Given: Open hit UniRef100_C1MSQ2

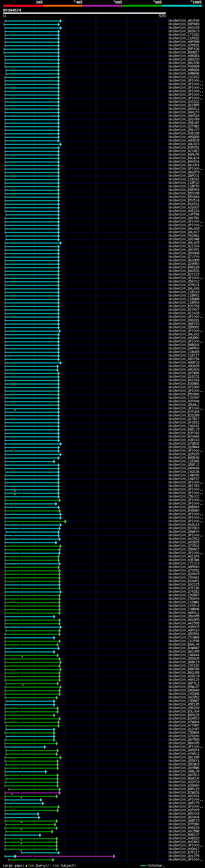Looking at the screenshot, I should (184, 38).
